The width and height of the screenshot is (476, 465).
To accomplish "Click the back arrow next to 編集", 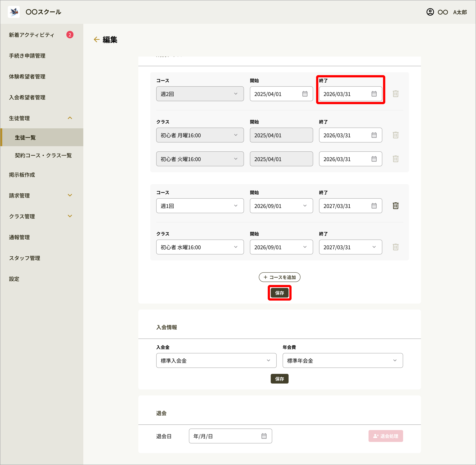I will pyautogui.click(x=97, y=40).
